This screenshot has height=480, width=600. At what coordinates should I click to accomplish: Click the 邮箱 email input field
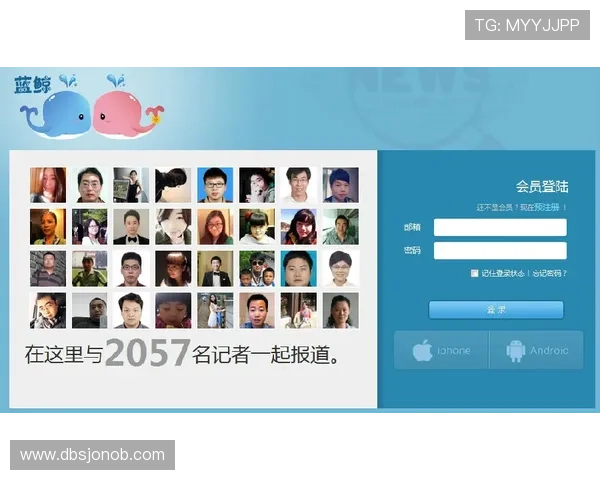[499, 227]
